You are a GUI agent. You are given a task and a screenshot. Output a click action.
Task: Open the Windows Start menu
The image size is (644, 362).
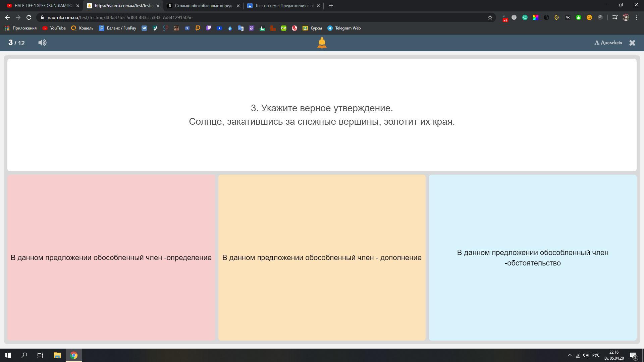point(8,355)
